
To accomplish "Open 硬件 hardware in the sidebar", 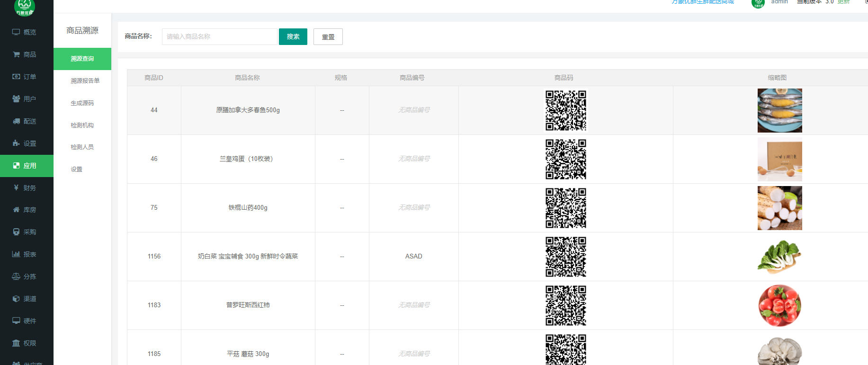I will [x=27, y=321].
